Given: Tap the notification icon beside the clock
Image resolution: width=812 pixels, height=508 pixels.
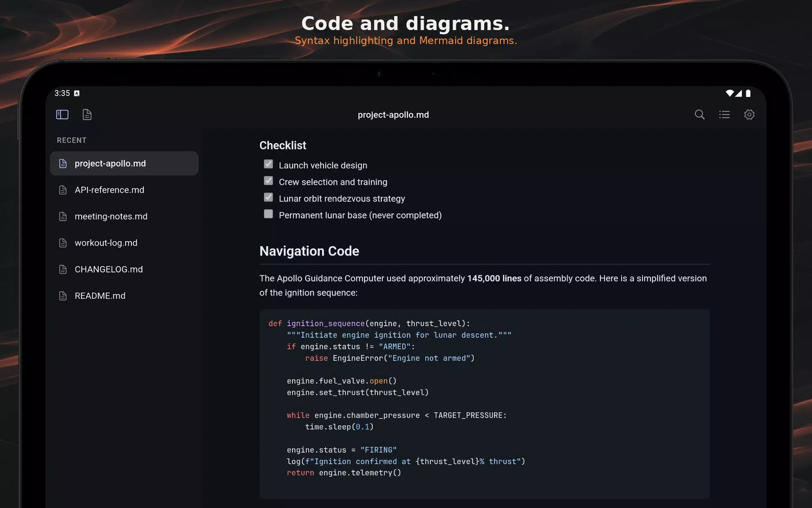Looking at the screenshot, I should (77, 93).
